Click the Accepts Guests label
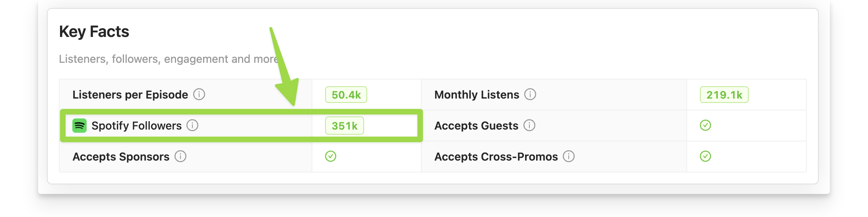 (x=476, y=126)
